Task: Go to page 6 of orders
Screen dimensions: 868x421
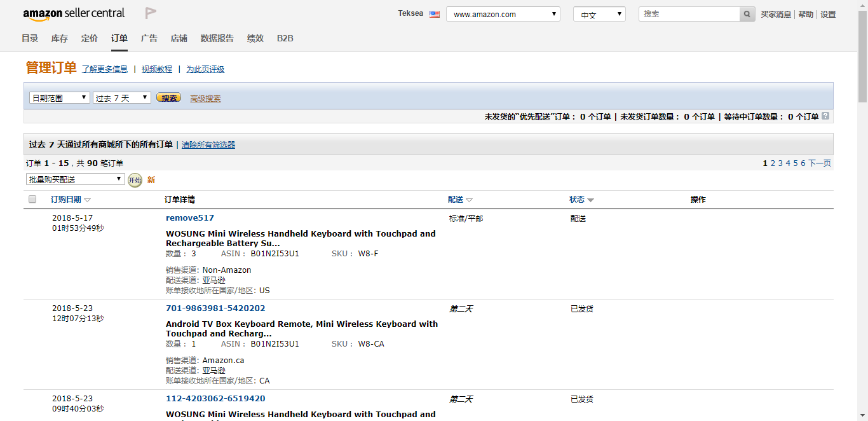Action: 803,163
